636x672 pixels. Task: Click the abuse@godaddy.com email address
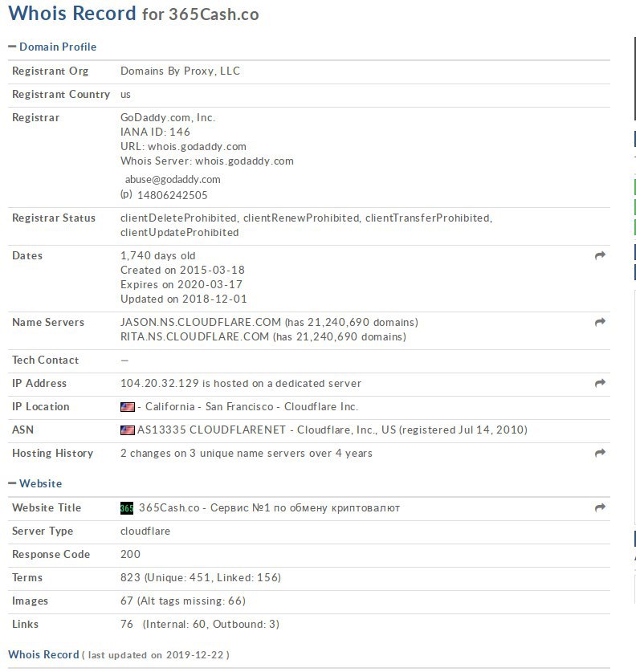(x=173, y=180)
